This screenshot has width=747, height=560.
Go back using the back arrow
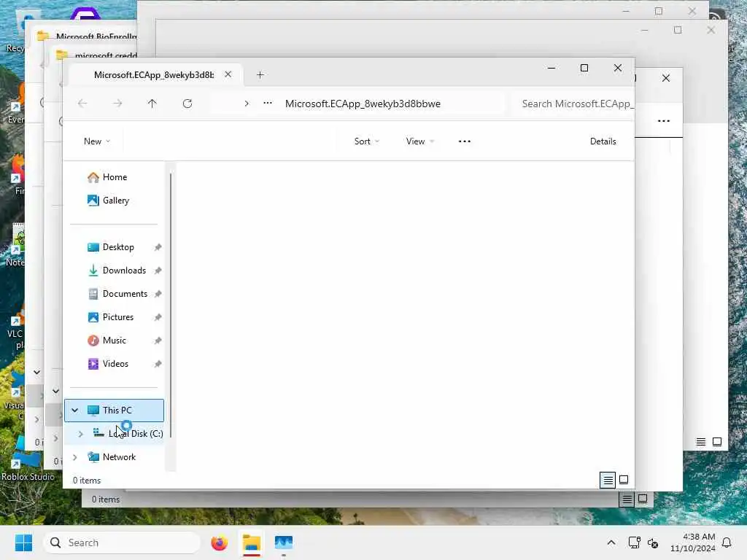point(82,104)
